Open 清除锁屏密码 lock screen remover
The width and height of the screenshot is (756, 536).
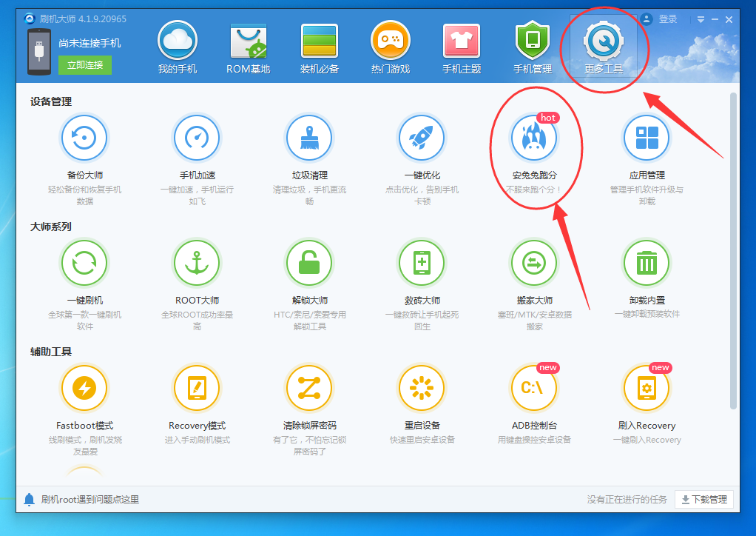309,387
